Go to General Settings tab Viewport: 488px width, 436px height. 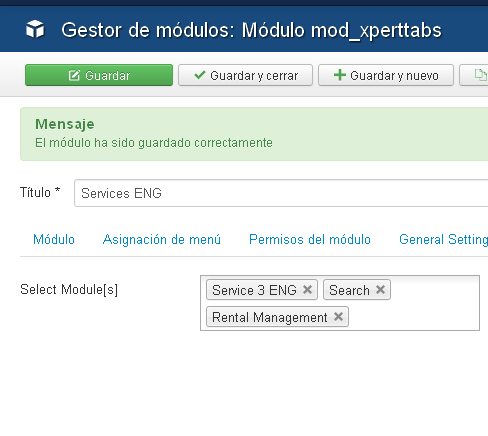pyautogui.click(x=444, y=240)
